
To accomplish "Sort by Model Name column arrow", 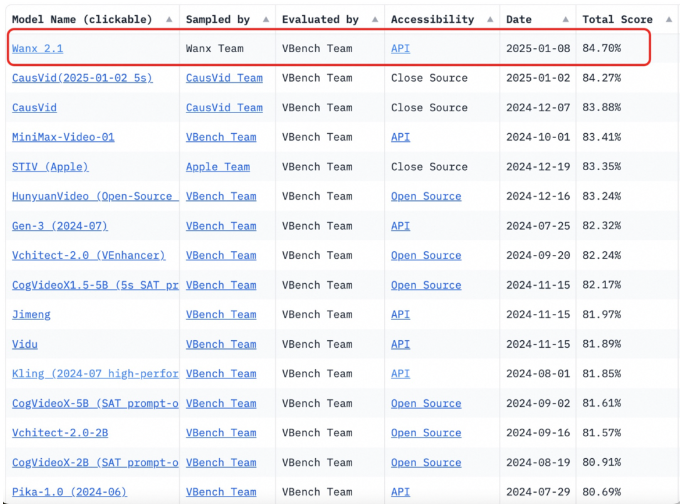I will coord(168,20).
